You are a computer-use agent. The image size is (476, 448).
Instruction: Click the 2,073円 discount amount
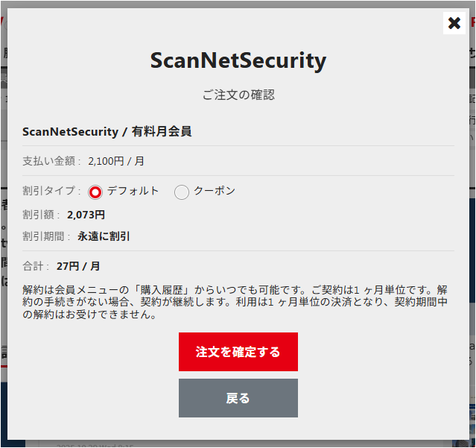[86, 215]
